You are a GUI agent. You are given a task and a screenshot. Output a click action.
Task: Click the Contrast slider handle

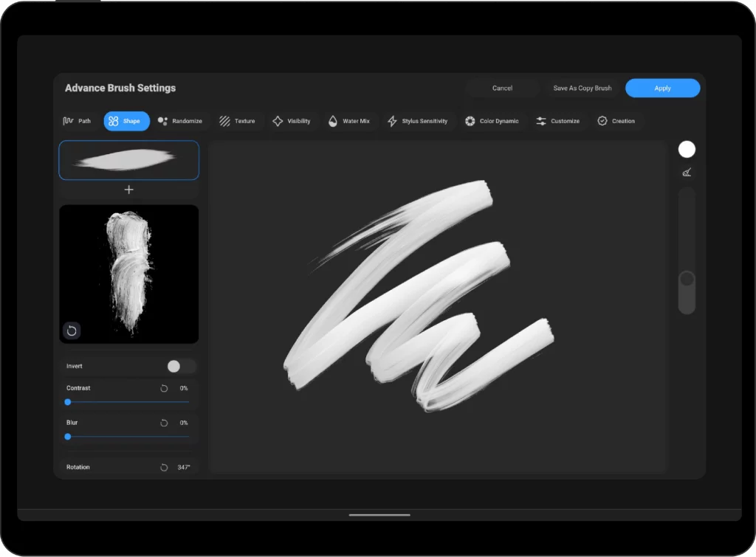[x=68, y=402]
